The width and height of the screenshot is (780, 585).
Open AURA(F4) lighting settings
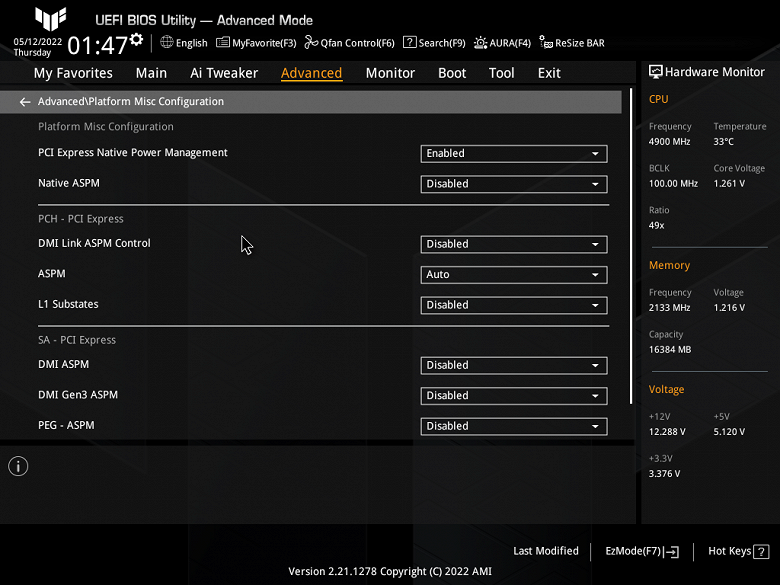(503, 43)
